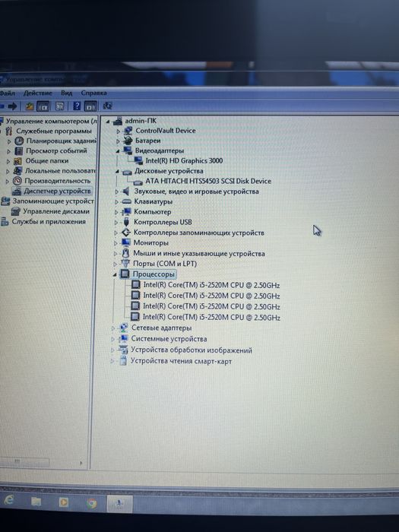Select Intel(R) HD Graphics 3000 device

[184, 160]
